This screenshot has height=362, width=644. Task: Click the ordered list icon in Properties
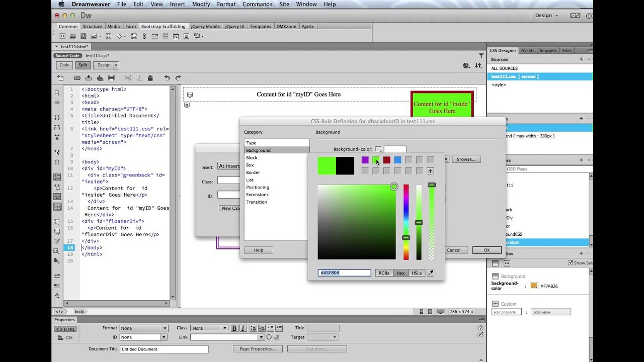[x=262, y=328]
